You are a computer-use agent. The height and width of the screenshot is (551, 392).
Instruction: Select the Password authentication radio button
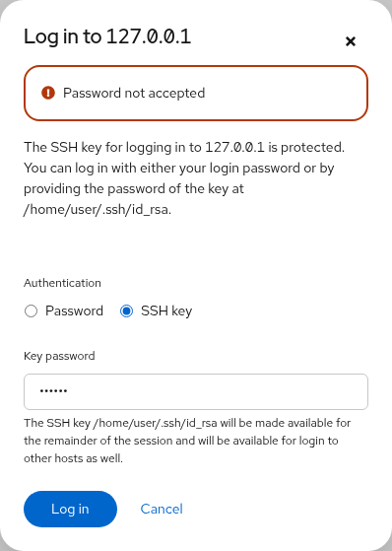[31, 311]
